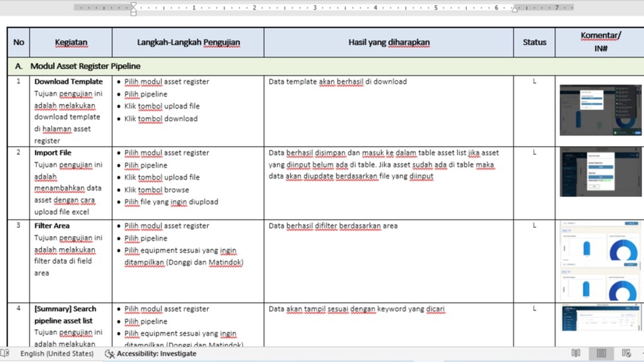Select the Import File row screenshot thumbnail
This screenshot has width=644, height=362.
(600, 172)
